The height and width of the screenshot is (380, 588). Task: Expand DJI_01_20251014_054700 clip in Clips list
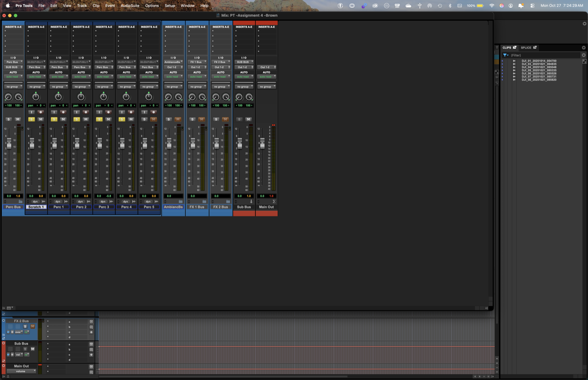coord(514,61)
